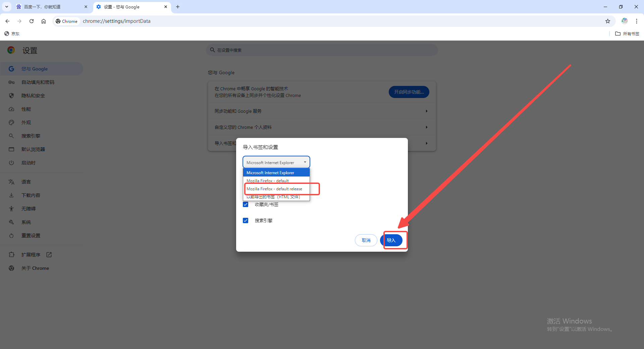Click the palette icon for 外观
Viewport: 644px width, 349px height.
(x=11, y=122)
